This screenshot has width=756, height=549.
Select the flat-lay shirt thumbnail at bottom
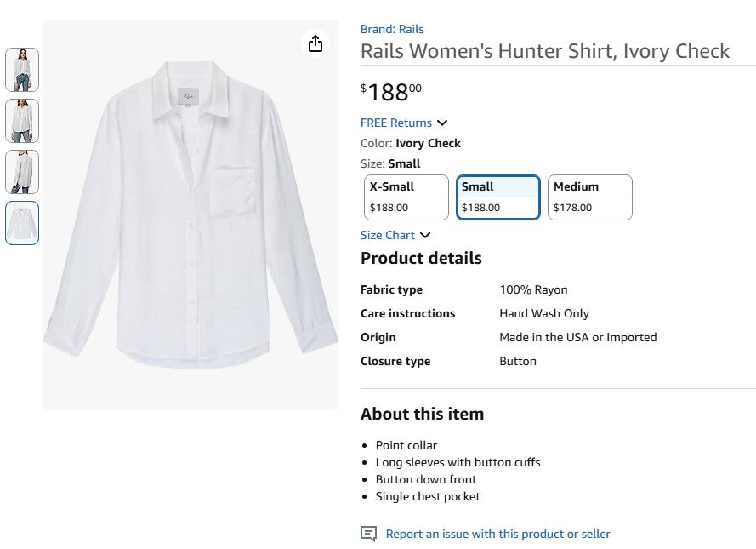(x=22, y=223)
